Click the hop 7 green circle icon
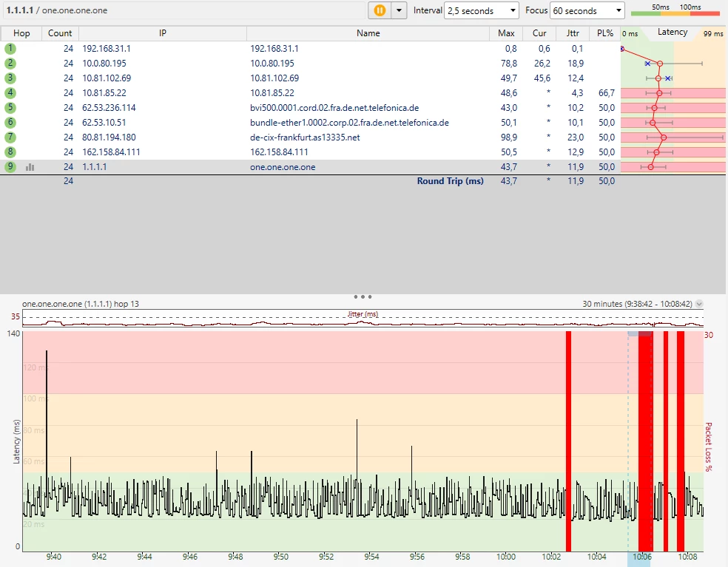The height and width of the screenshot is (567, 728). [10, 137]
